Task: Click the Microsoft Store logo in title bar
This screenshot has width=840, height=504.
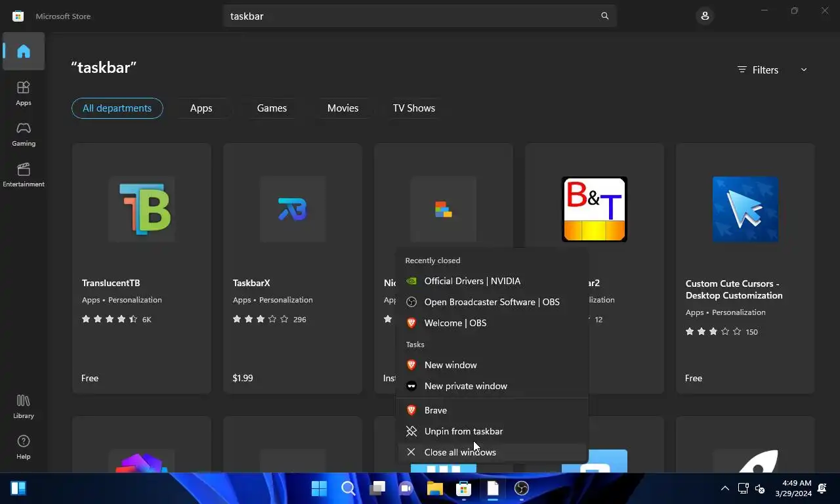Action: (18, 16)
